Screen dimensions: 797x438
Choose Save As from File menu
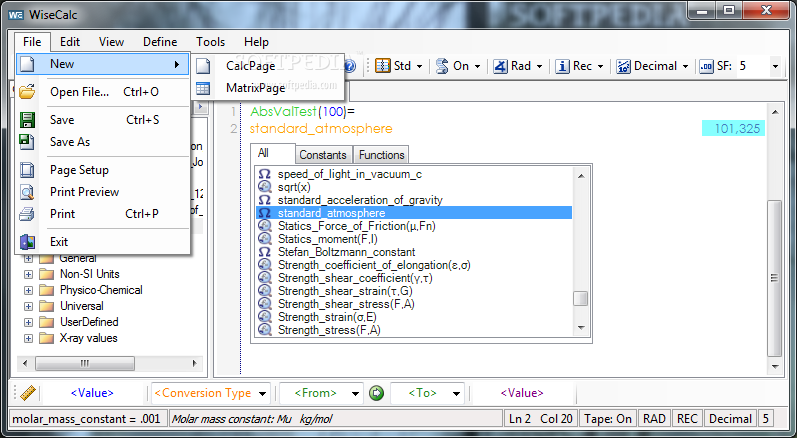click(x=103, y=142)
